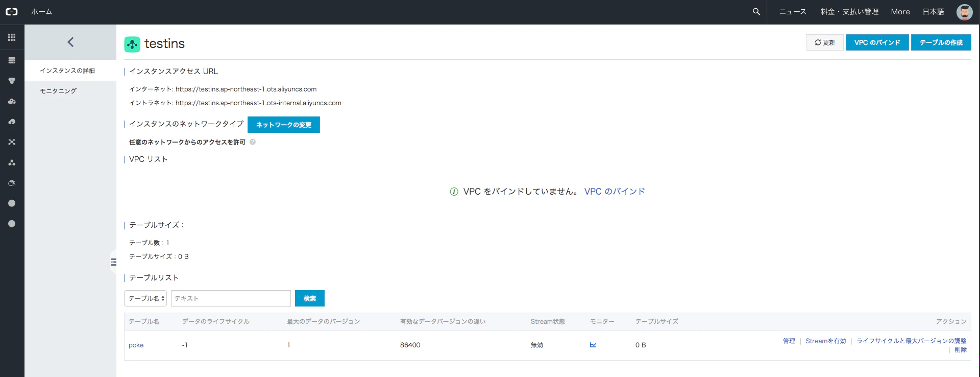Screen dimensions: 980x377
Task: Click the 無効 Stream status cell
Action: coord(537,345)
